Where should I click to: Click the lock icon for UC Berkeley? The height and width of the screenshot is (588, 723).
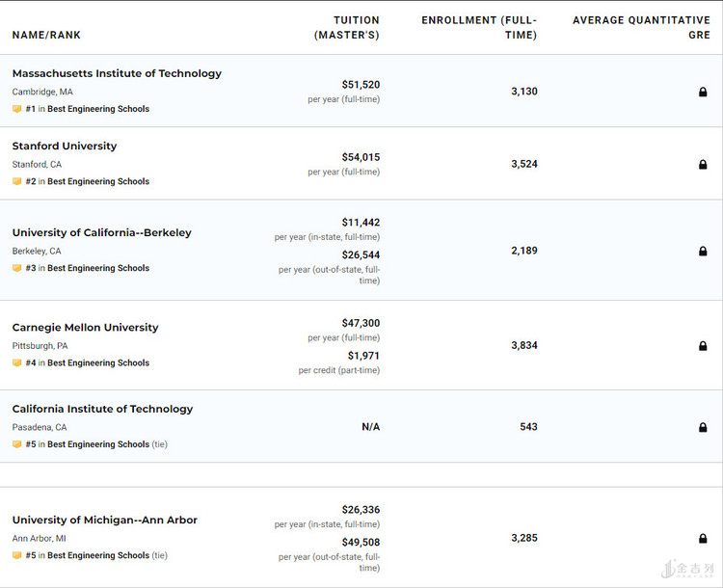pyautogui.click(x=703, y=252)
